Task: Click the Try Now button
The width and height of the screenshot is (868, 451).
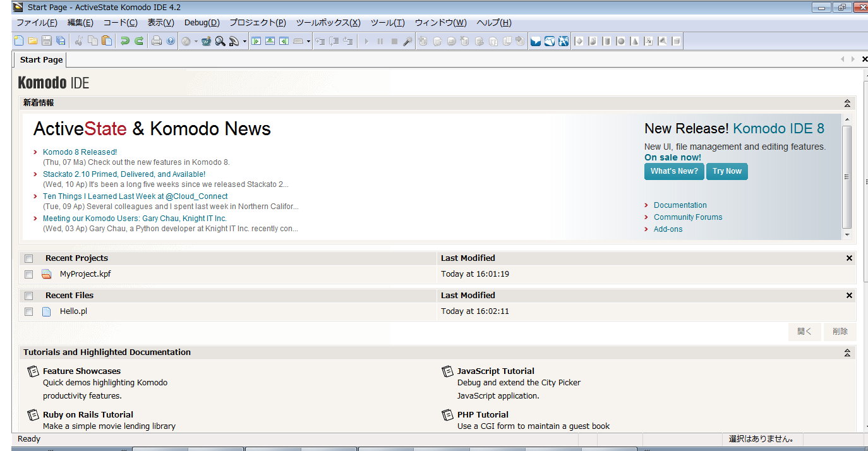Action: click(727, 171)
